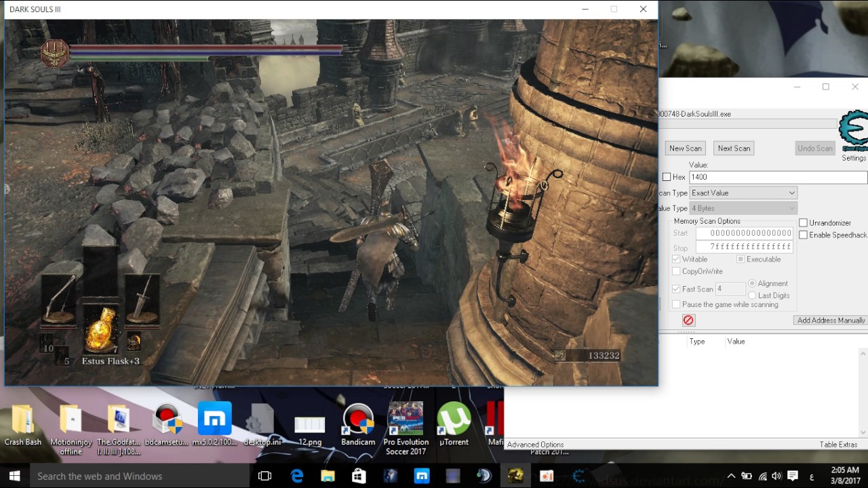Click the right-hand sword slot in HUD

[x=142, y=301]
